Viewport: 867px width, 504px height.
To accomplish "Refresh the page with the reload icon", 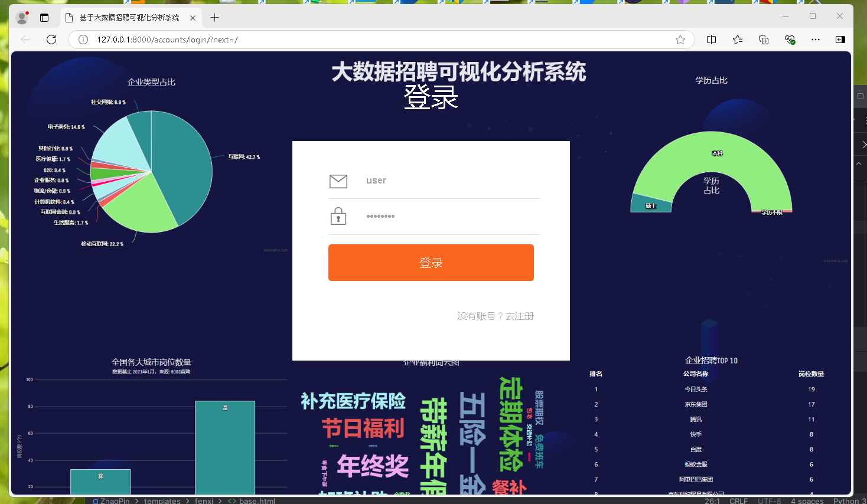I will (51, 40).
